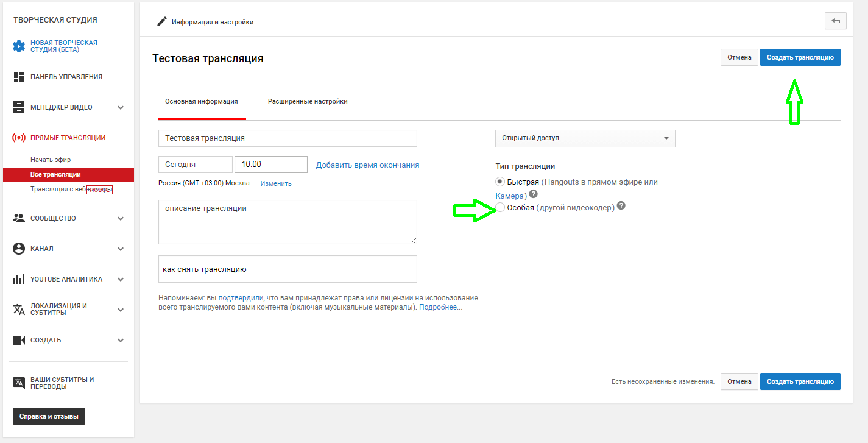Click the video manager icon beside МЕНЕДЖЕР ВИДЕО
This screenshot has width=868, height=443.
click(x=19, y=107)
